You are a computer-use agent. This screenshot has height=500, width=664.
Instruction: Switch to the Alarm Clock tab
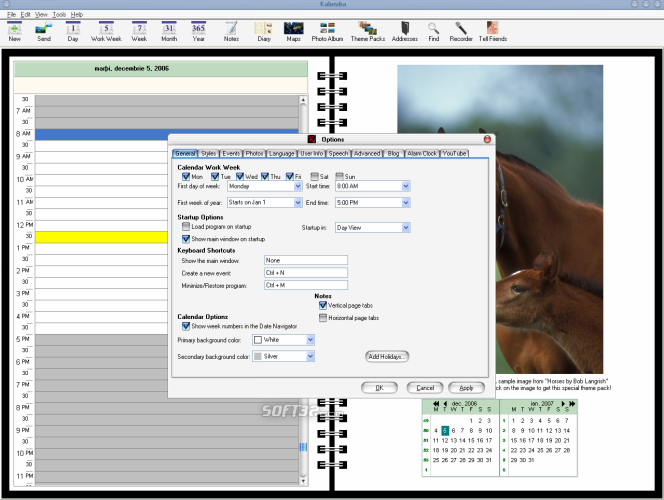[421, 154]
